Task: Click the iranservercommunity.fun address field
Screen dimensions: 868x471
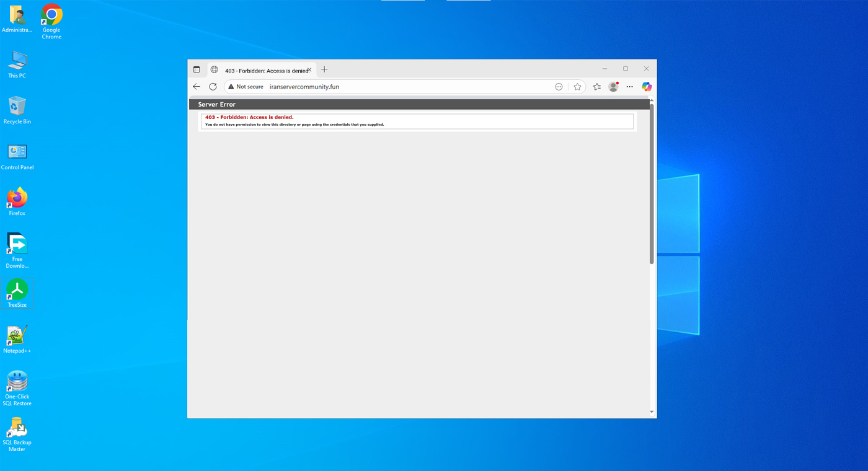Action: coord(372,87)
